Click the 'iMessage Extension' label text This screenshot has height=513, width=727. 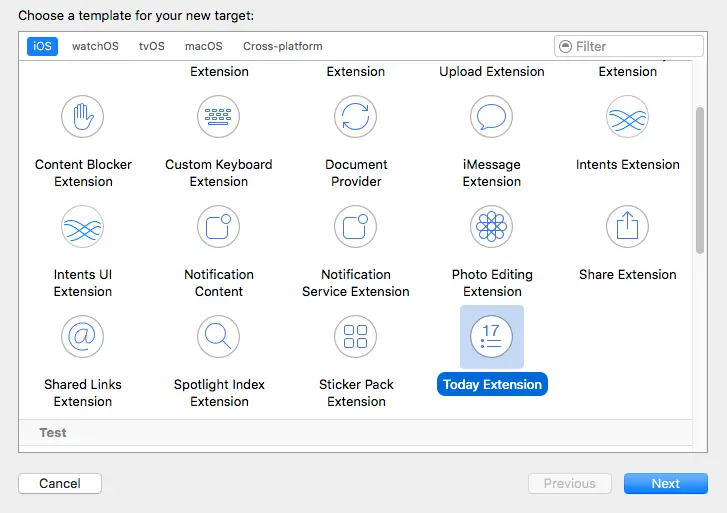(x=491, y=173)
